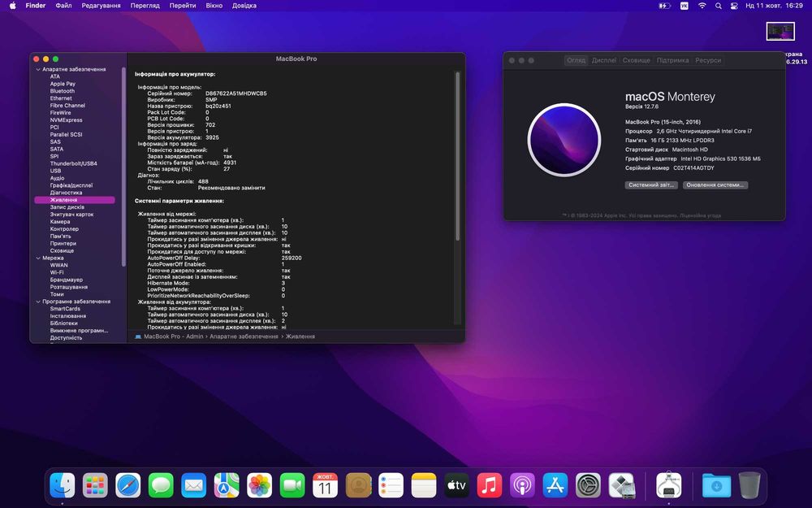Select Пам'ять in the sidebar
Screen dimensions: 812x508
60,236
